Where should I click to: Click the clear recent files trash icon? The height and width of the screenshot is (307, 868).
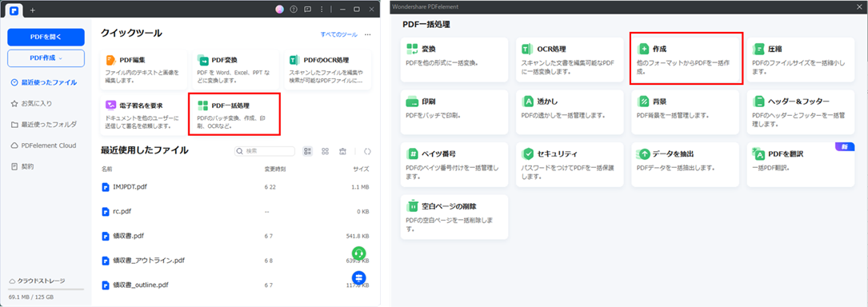coord(342,151)
